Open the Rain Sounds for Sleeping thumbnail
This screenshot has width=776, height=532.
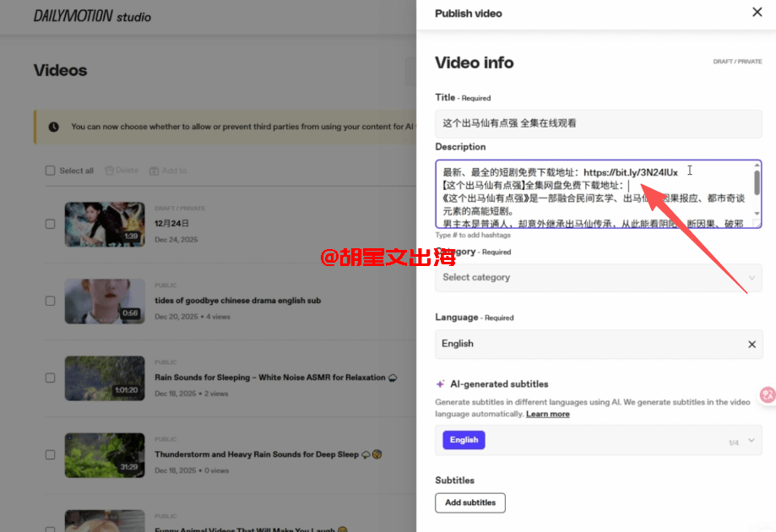tap(105, 378)
